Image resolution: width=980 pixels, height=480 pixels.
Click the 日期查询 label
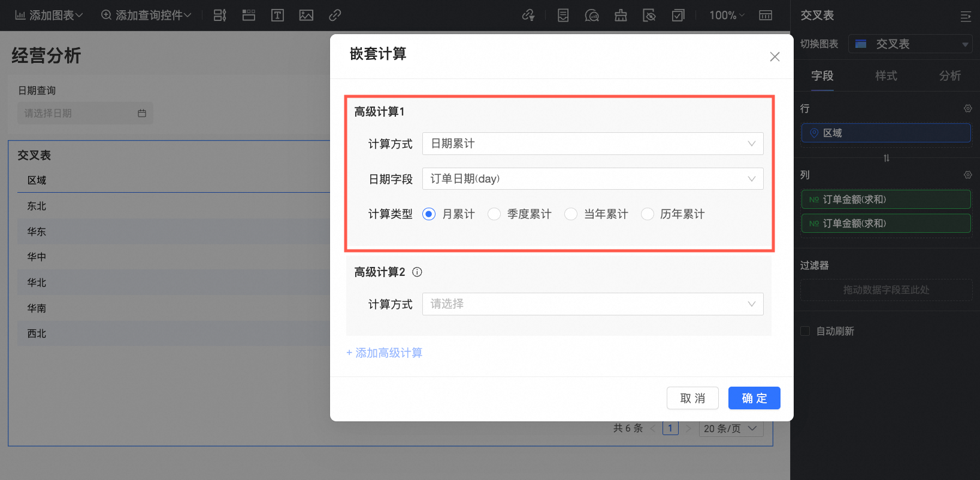37,90
